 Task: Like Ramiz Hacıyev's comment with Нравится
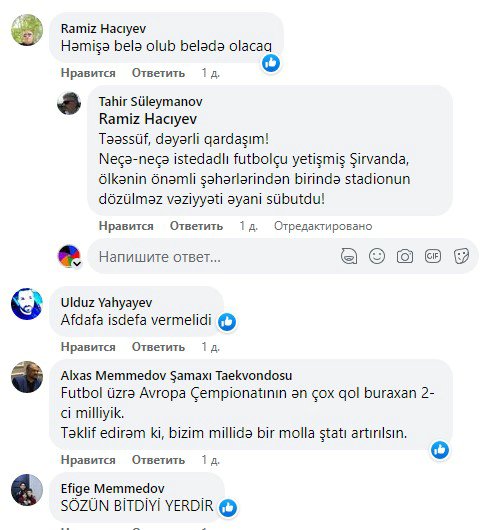tap(88, 73)
